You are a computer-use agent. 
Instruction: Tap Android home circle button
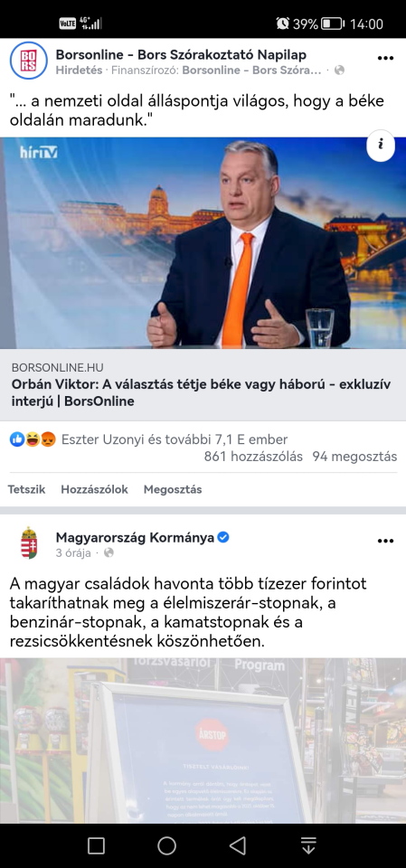[x=166, y=845]
